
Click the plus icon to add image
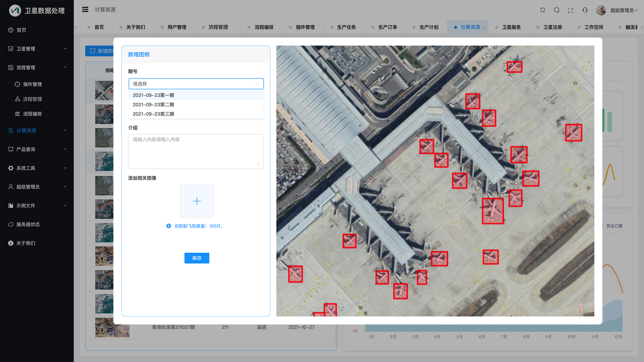click(x=197, y=201)
